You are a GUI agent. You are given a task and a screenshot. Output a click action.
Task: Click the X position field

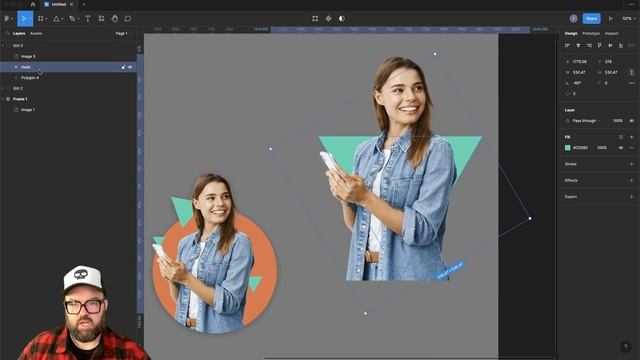point(580,62)
